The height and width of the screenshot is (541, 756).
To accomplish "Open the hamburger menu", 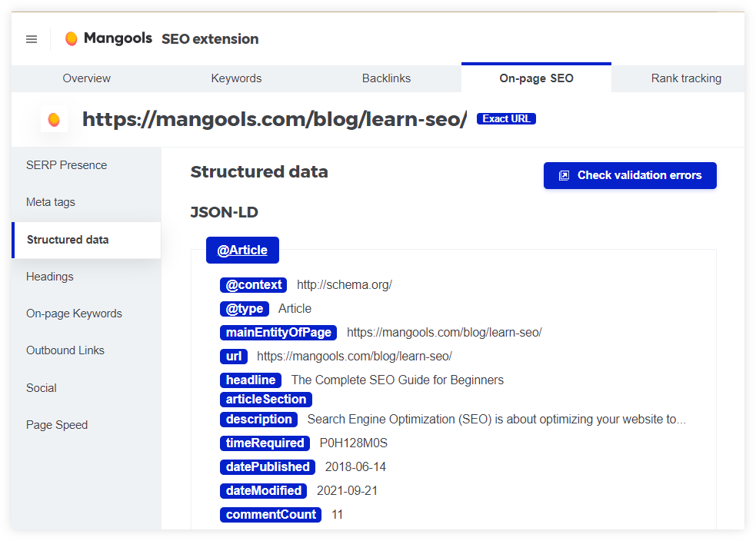I will click(x=31, y=38).
